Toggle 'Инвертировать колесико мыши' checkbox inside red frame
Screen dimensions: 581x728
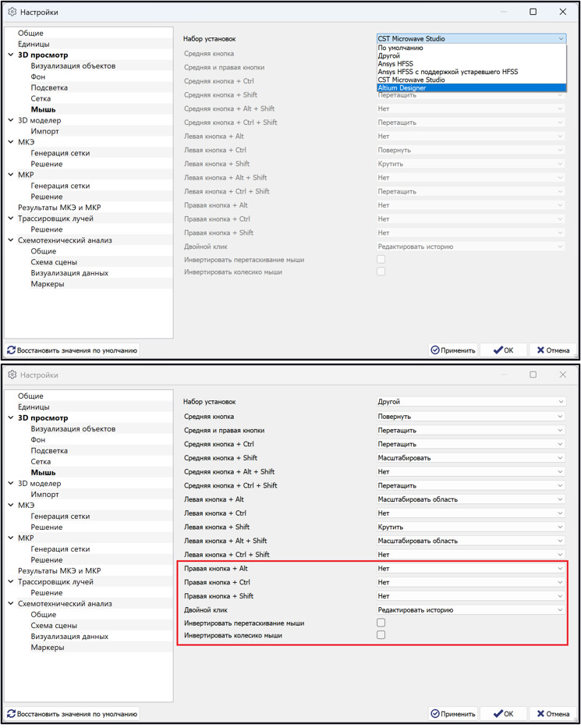click(x=381, y=635)
